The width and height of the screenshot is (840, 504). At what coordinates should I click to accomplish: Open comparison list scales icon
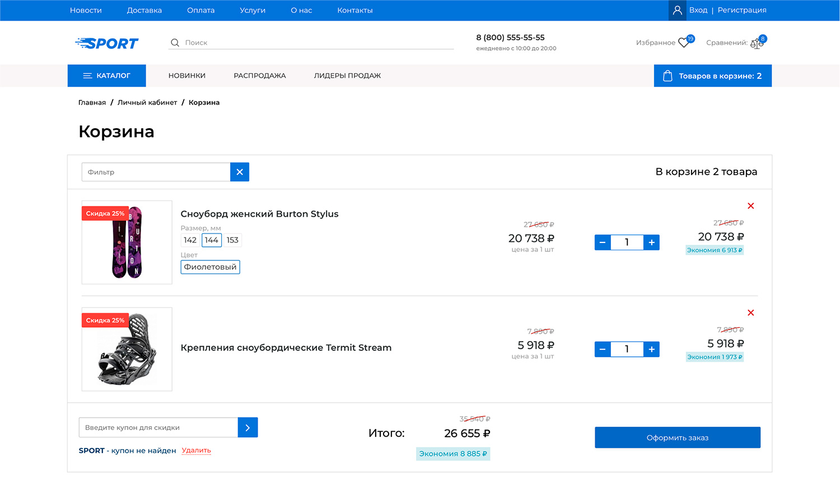pos(757,43)
